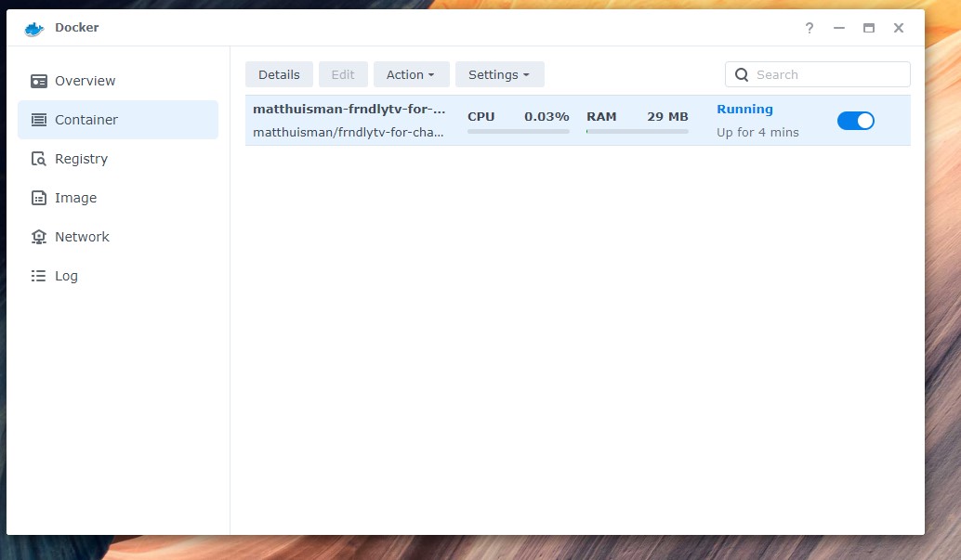The width and height of the screenshot is (961, 560).
Task: Click the CPU usage bar
Action: (518, 132)
